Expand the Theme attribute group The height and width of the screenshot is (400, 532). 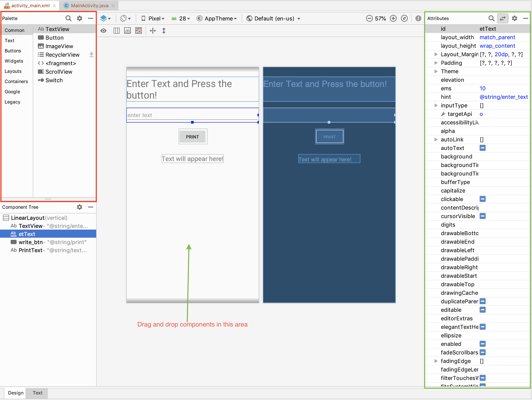click(x=436, y=71)
